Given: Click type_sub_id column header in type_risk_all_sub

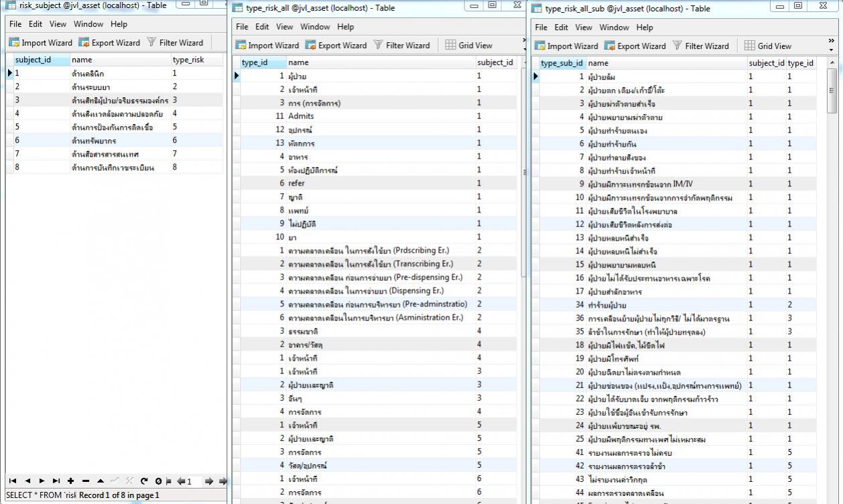Looking at the screenshot, I should [x=561, y=63].
